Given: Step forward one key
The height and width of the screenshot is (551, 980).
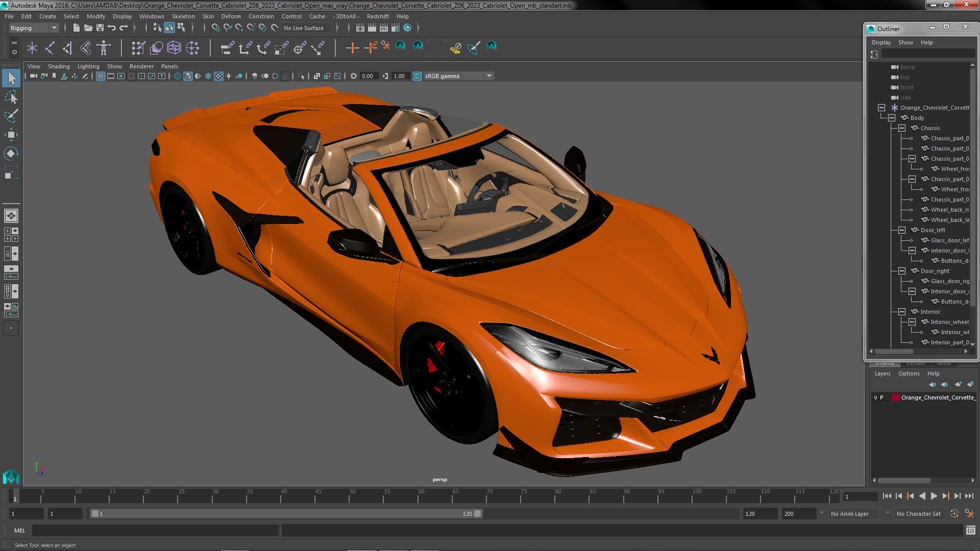Looking at the screenshot, I should coord(946,496).
